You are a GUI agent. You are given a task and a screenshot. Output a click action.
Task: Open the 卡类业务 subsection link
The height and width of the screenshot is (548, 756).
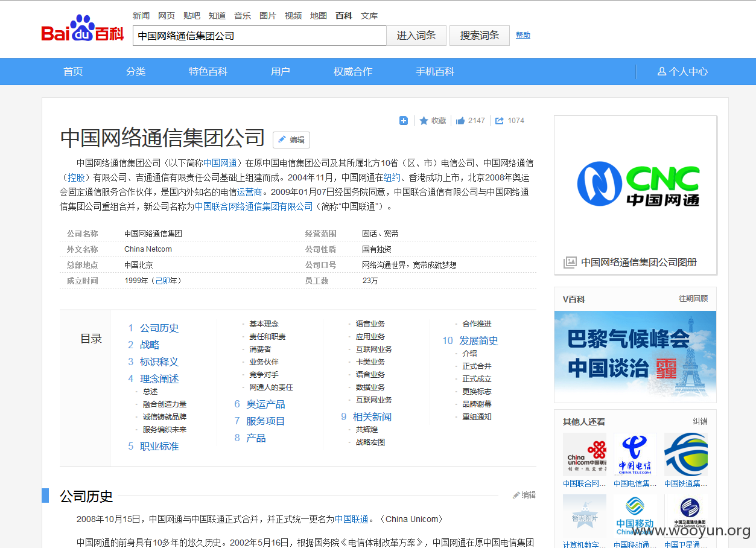click(x=370, y=362)
